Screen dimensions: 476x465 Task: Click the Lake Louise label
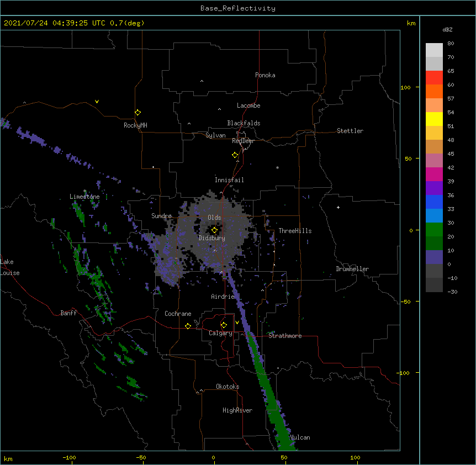tap(10, 267)
